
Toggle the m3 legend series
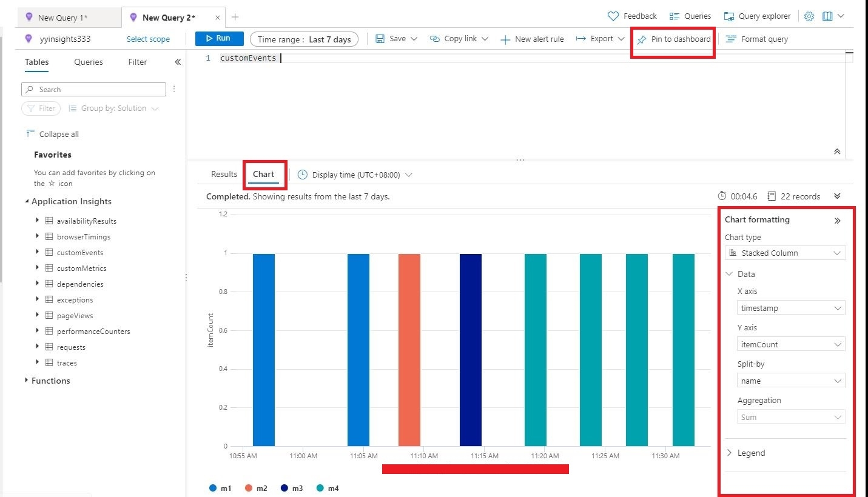(x=291, y=488)
